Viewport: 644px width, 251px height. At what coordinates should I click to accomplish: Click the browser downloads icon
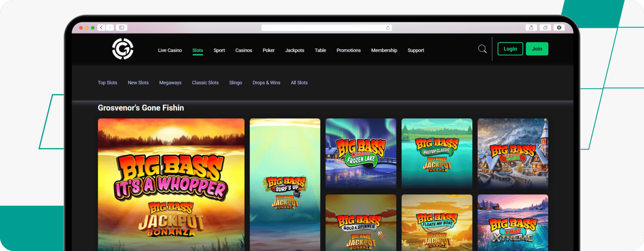[559, 27]
